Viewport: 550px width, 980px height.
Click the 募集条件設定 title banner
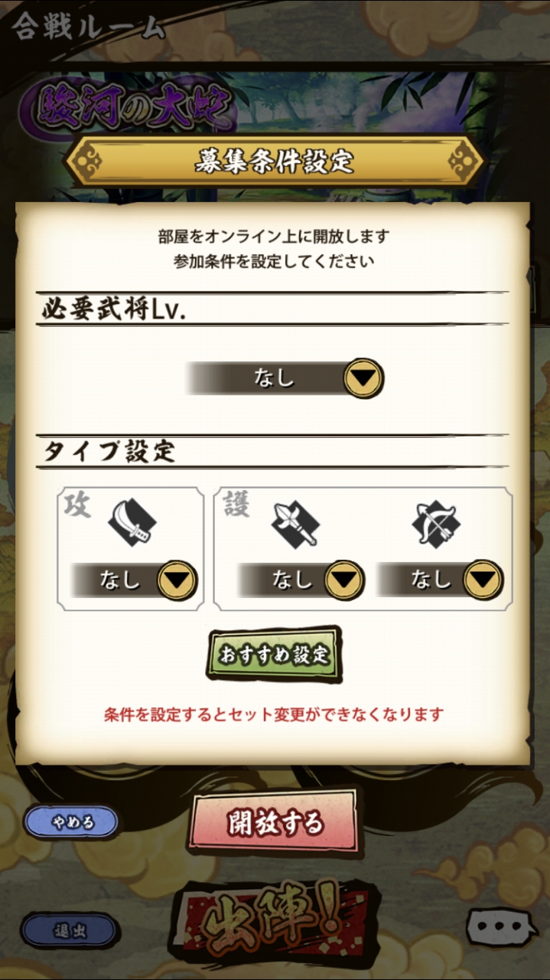pyautogui.click(x=274, y=161)
